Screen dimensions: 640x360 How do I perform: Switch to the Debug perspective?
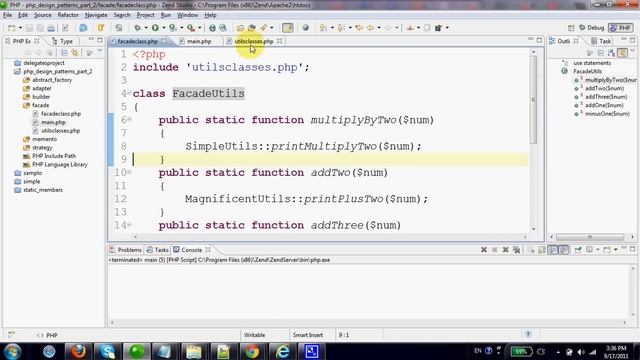click(x=591, y=28)
